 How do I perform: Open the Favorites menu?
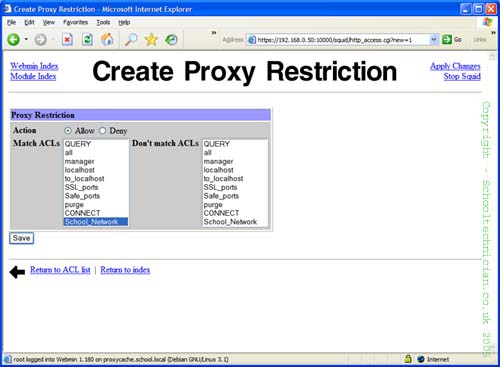[x=76, y=22]
